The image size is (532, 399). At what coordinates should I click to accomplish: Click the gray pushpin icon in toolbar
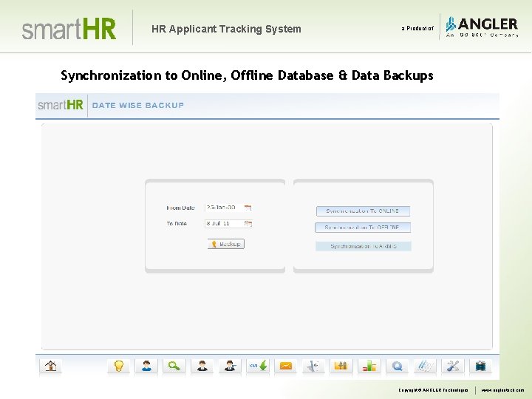[313, 366]
